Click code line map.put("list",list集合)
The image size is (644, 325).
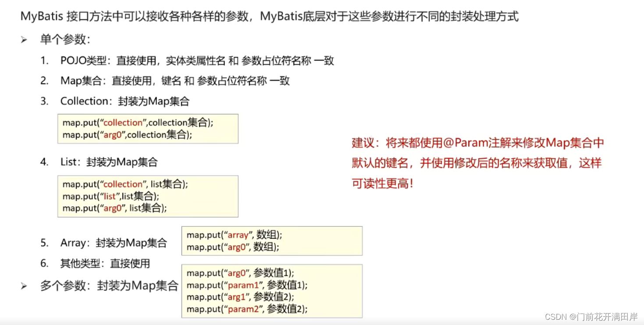tap(111, 196)
